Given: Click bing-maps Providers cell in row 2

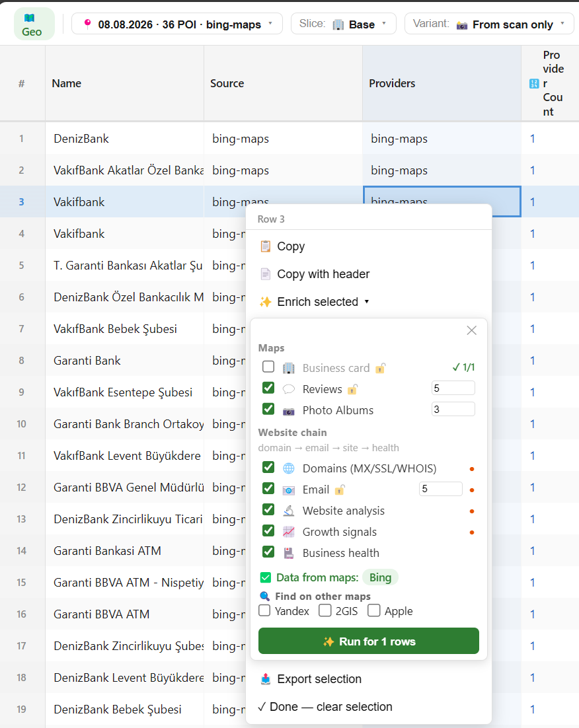Looking at the screenshot, I should [442, 170].
